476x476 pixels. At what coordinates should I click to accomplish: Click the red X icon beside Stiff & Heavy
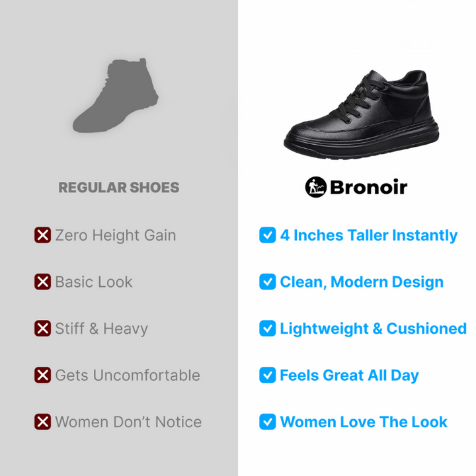coord(42,328)
